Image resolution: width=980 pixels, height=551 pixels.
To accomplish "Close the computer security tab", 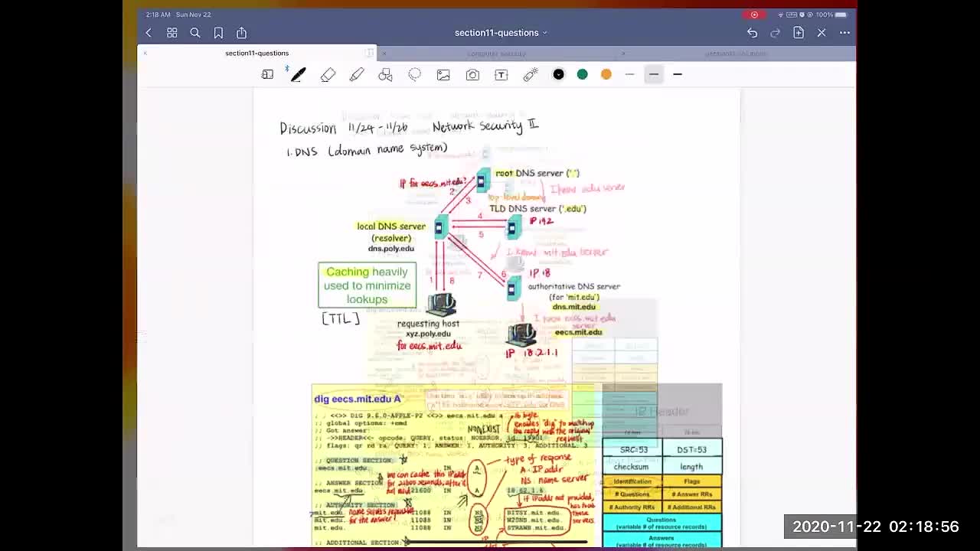I will (384, 54).
